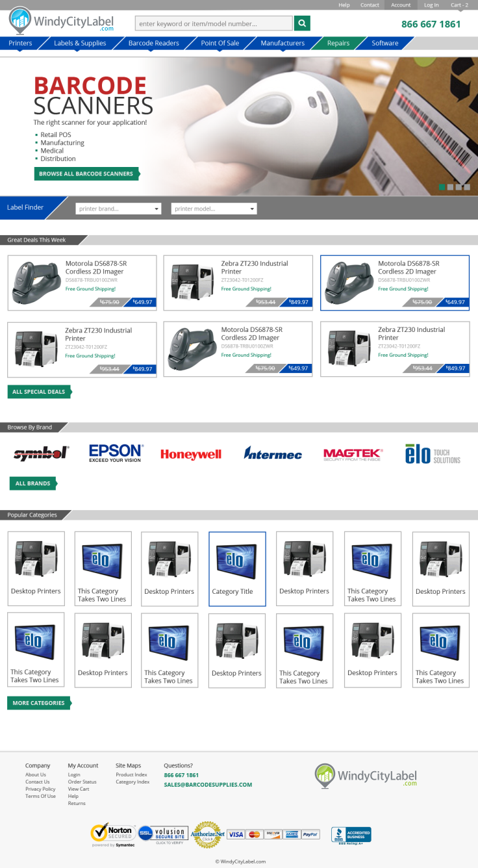Click SALES@BARCODESUPPLIES.COM email link
Screen dimensions: 478x868
[208, 785]
